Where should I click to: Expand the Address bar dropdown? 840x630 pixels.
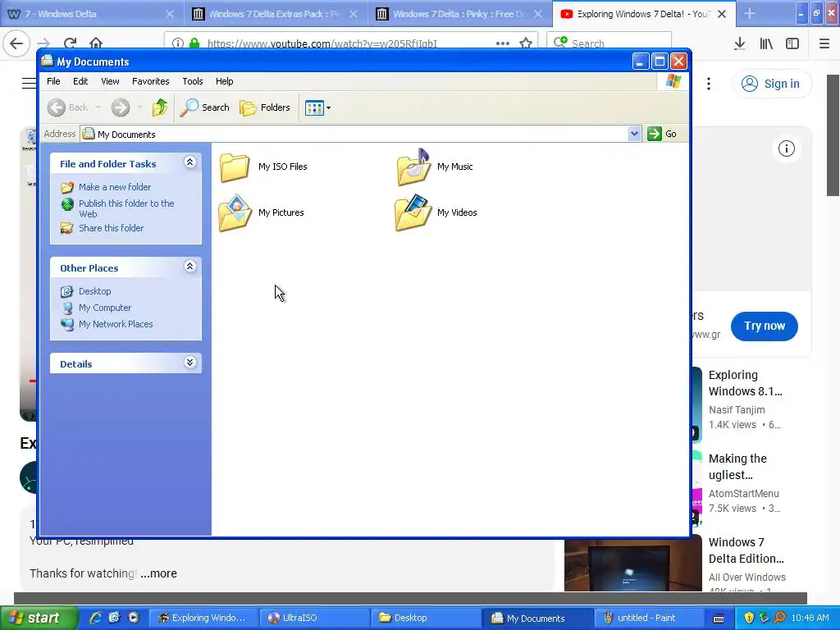634,134
